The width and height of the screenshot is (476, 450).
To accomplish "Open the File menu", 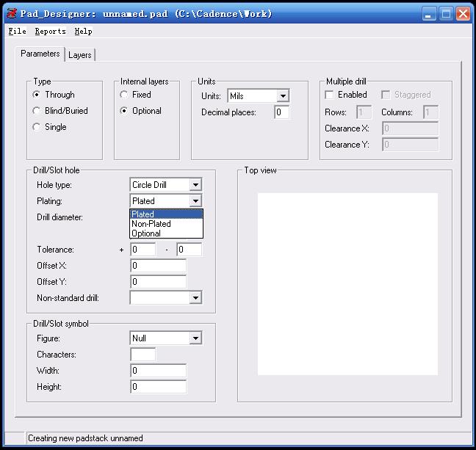I will click(17, 32).
